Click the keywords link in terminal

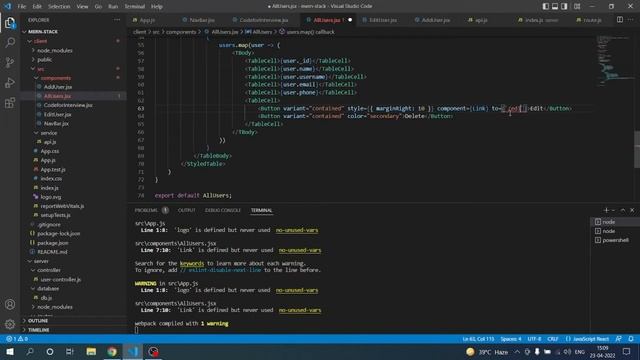[x=192, y=263]
